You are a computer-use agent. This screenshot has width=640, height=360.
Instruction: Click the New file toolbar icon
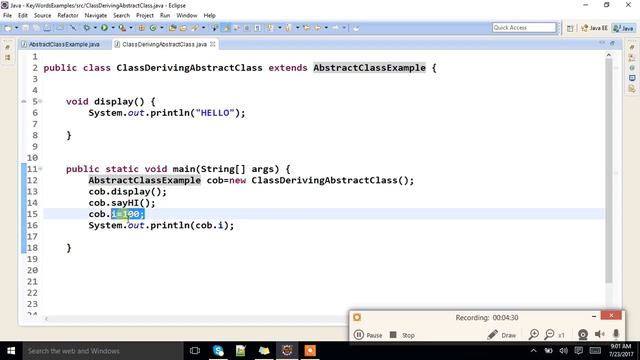(x=8, y=28)
